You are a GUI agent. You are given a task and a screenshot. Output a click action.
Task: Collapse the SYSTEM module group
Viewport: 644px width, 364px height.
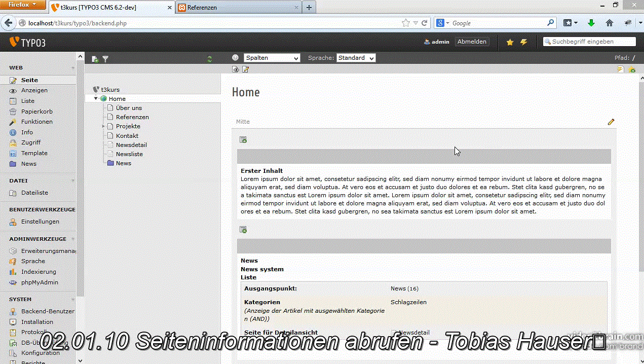73,300
